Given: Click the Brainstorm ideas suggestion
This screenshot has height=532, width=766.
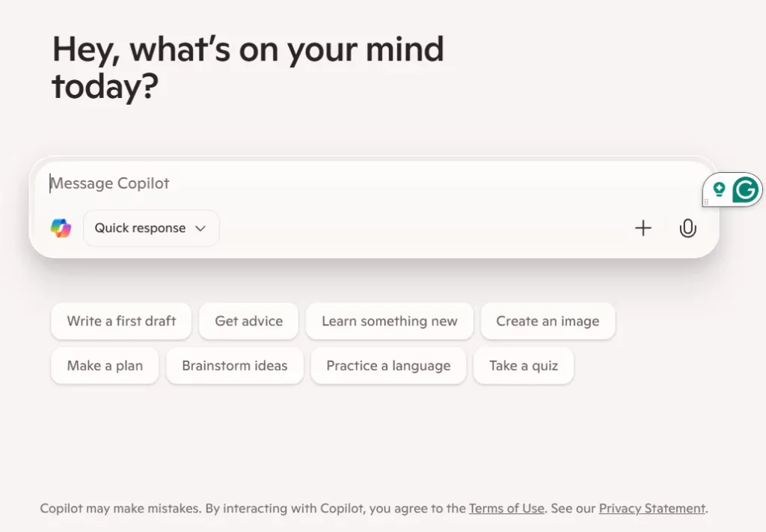Looking at the screenshot, I should (x=234, y=366).
